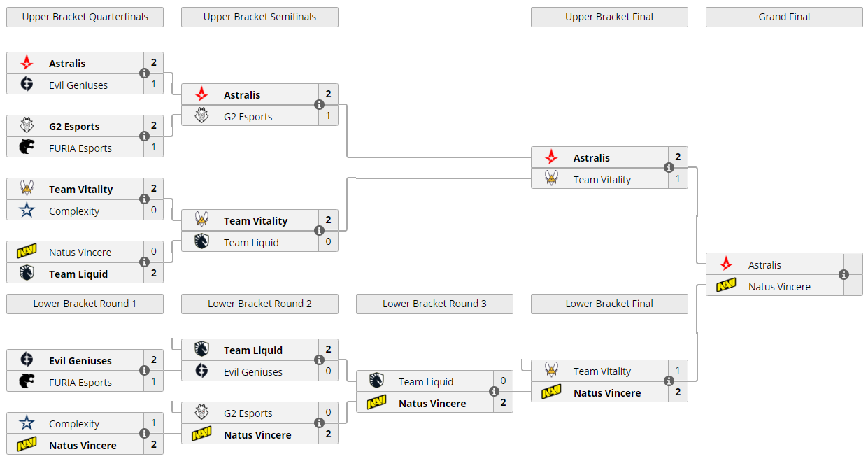Viewport: 868px width, 461px height.
Task: Click Natus Vincere logo in Grand Final
Action: tap(726, 286)
